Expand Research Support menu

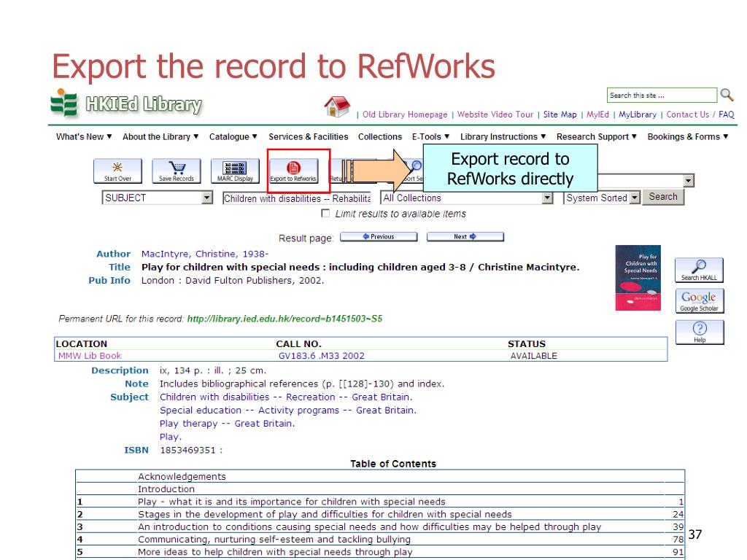click(x=597, y=136)
